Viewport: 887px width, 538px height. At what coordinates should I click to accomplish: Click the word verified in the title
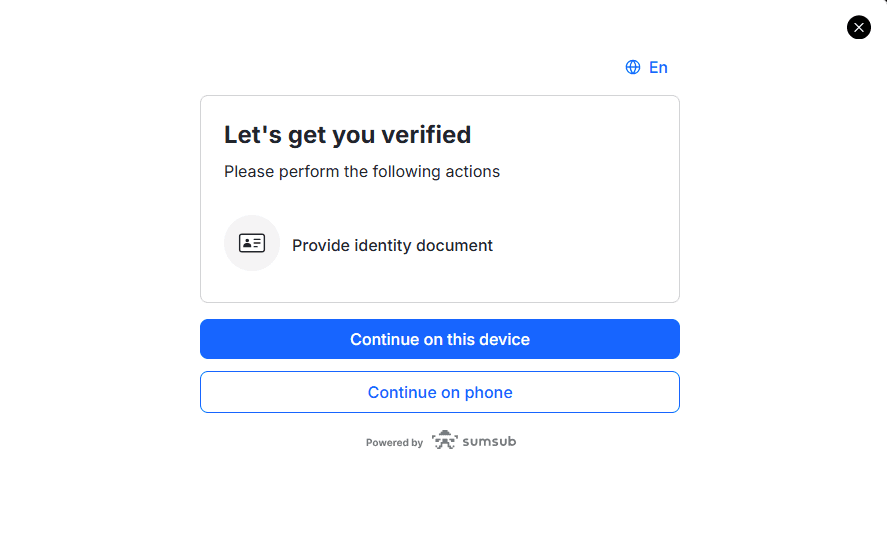[x=425, y=135]
